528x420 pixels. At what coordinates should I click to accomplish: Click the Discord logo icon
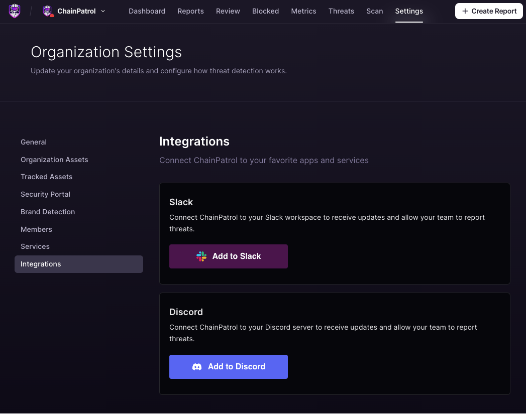click(x=197, y=367)
